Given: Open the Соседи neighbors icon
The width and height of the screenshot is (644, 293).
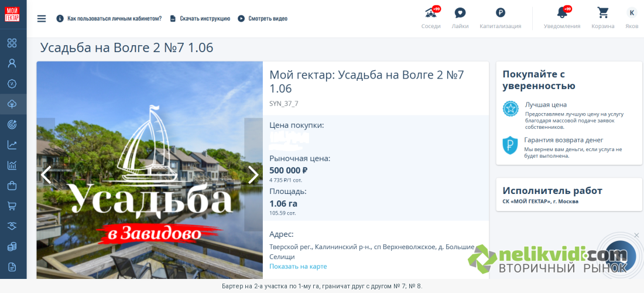Looking at the screenshot, I should [x=431, y=13].
